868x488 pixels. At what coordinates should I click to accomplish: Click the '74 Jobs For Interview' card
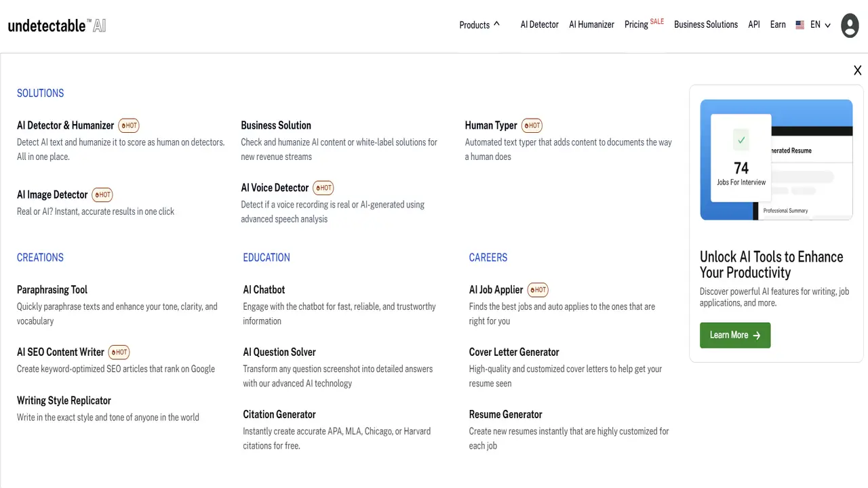[x=741, y=158]
